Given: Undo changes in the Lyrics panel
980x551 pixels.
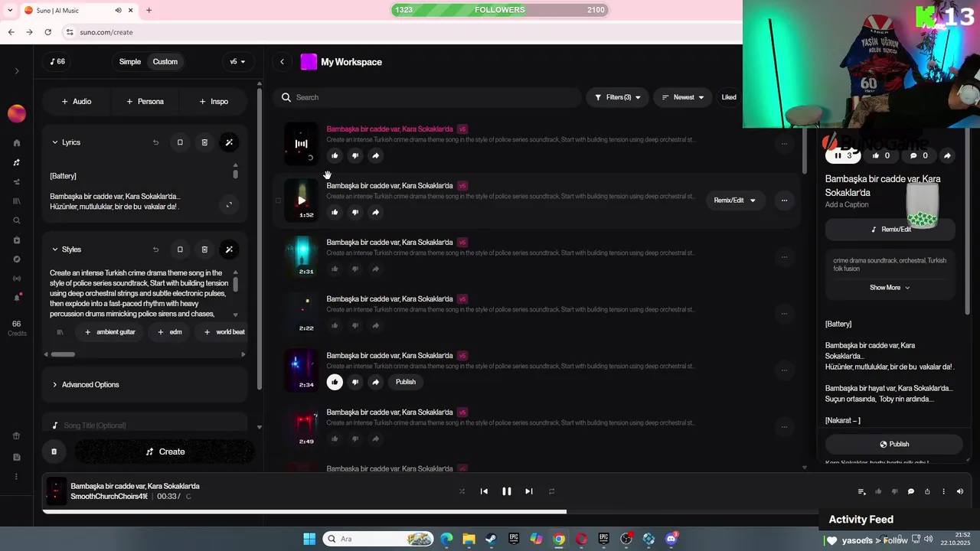Looking at the screenshot, I should pos(155,142).
